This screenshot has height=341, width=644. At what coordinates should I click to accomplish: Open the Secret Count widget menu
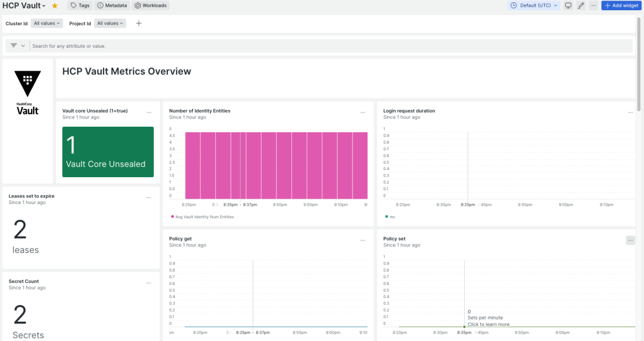point(149,282)
